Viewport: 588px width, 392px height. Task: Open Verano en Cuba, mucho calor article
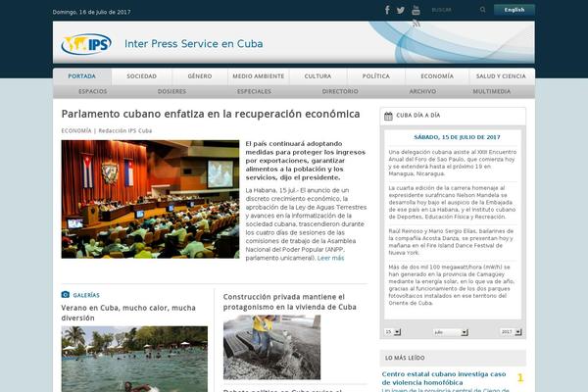[x=128, y=313]
